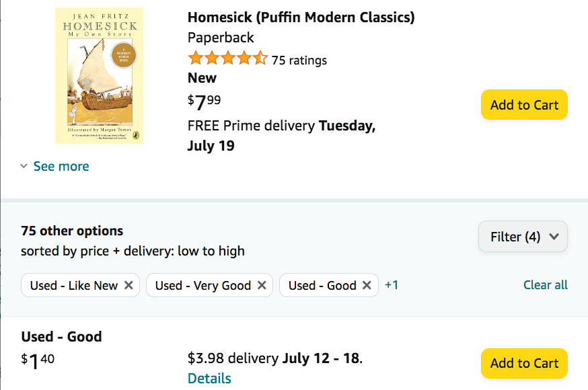Viewport: 588px width, 390px height.
Task: Remove the Used - Good filter chip
Action: click(x=367, y=285)
